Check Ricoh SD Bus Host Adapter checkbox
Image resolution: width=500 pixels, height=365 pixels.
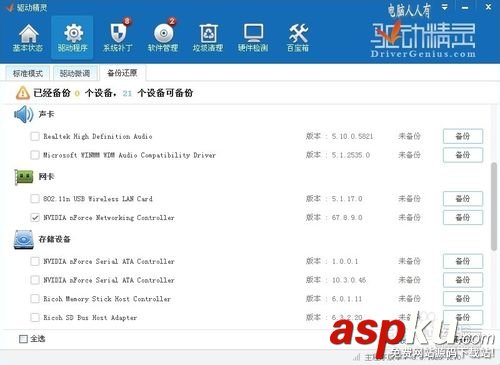(x=35, y=317)
